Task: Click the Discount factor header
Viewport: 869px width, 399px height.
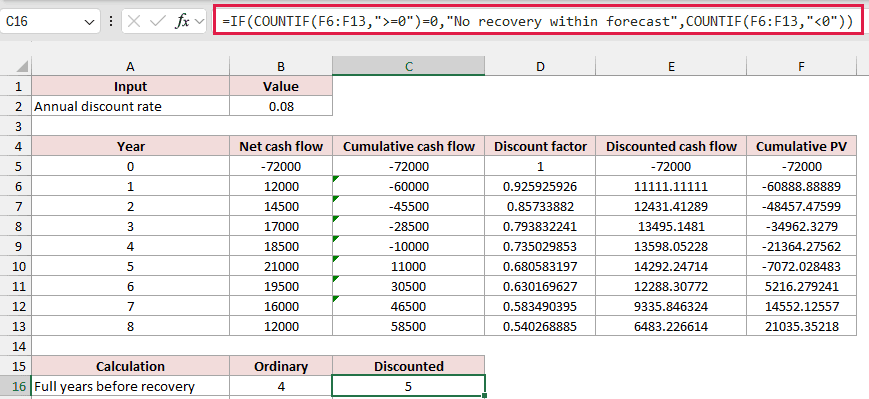Action: (540, 146)
